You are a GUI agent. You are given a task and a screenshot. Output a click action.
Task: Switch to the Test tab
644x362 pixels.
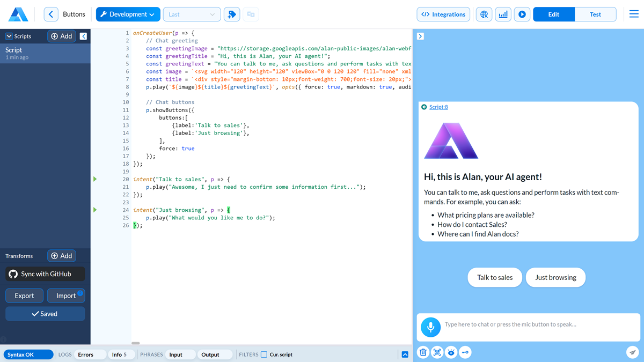[595, 14]
